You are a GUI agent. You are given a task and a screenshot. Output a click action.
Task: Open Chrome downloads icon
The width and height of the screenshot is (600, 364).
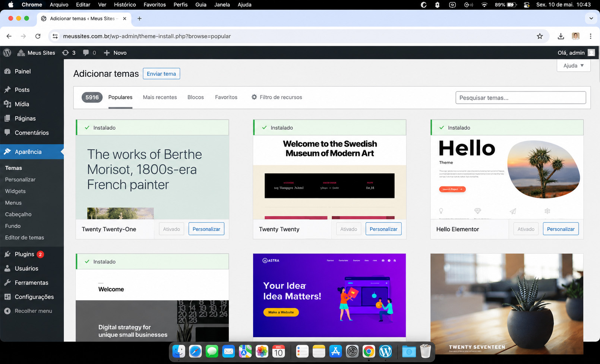pyautogui.click(x=560, y=36)
